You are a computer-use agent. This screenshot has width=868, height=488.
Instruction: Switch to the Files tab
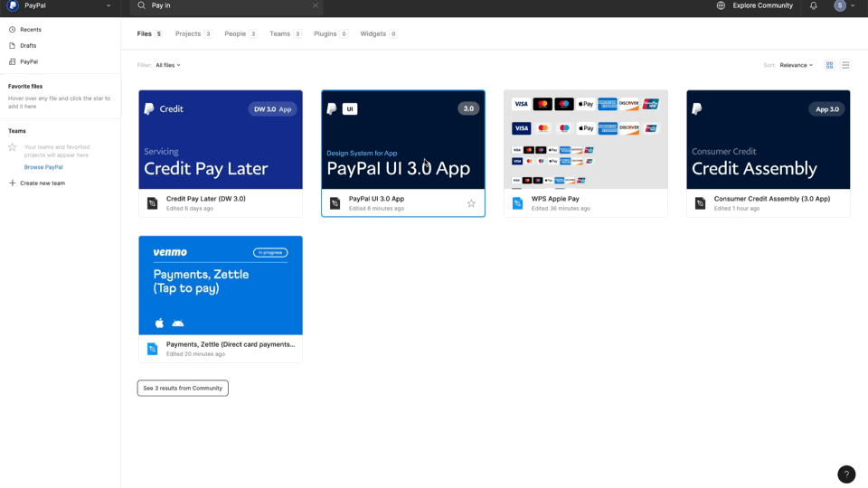(x=149, y=33)
